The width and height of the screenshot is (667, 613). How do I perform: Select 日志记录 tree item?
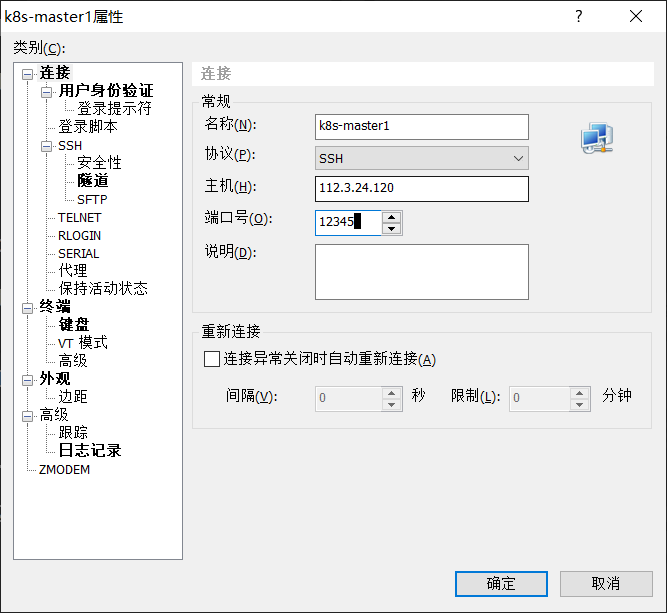pos(90,450)
